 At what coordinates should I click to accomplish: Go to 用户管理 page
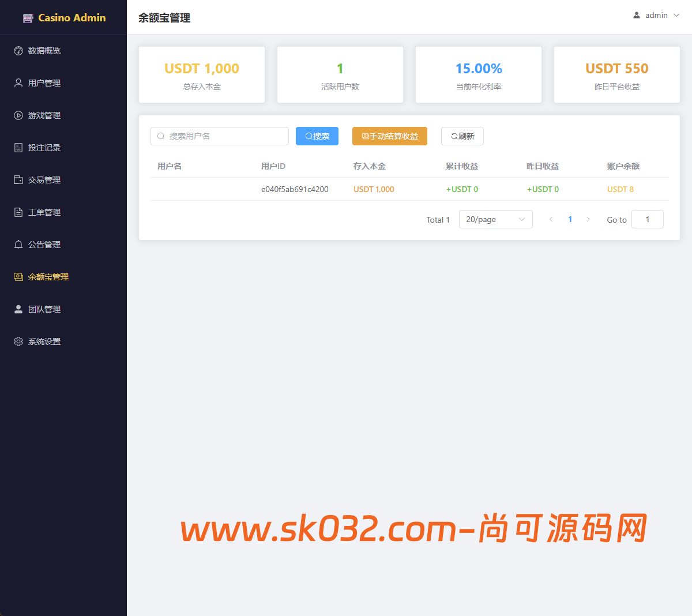pyautogui.click(x=63, y=83)
